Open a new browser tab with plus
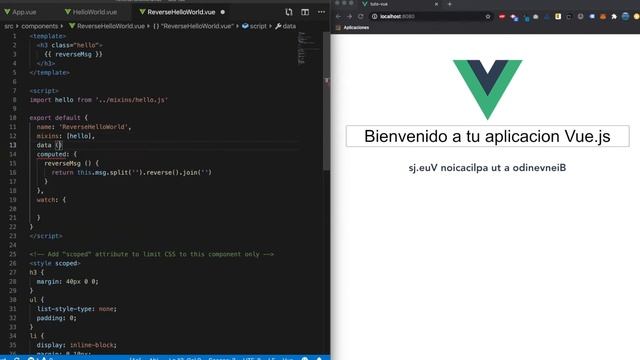 click(x=449, y=4)
